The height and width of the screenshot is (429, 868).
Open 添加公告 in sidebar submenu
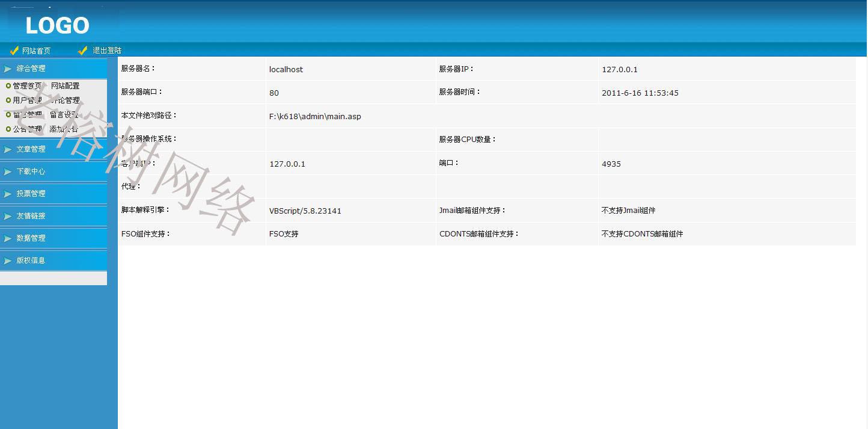(x=64, y=129)
